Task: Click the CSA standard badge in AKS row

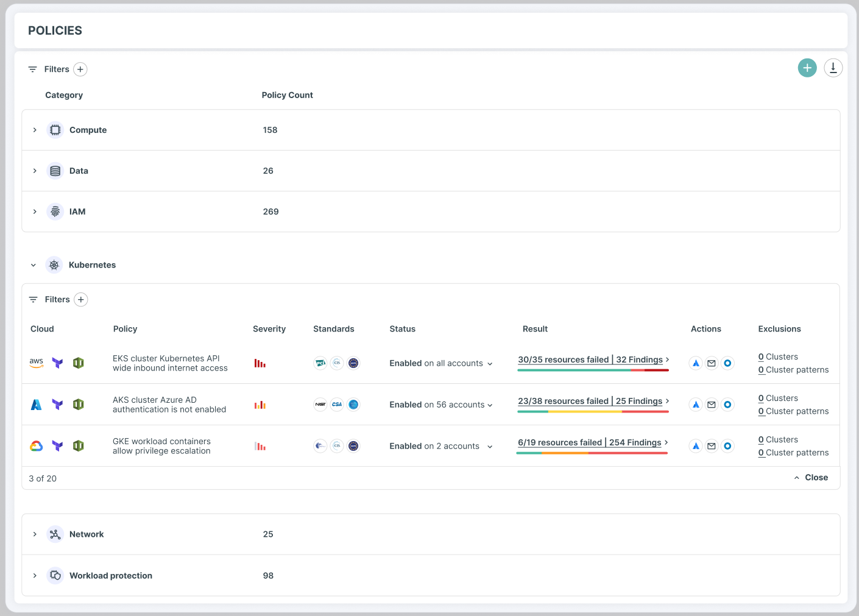Action: coord(337,405)
